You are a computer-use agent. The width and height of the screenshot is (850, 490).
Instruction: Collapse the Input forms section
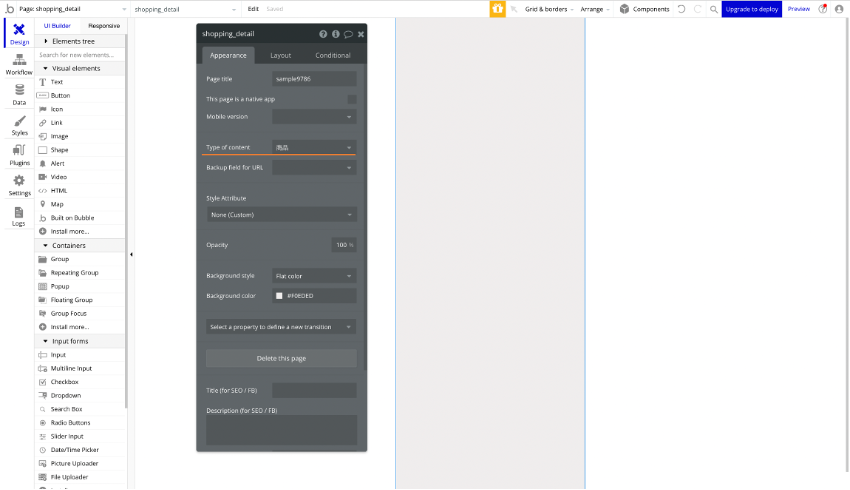tap(46, 341)
